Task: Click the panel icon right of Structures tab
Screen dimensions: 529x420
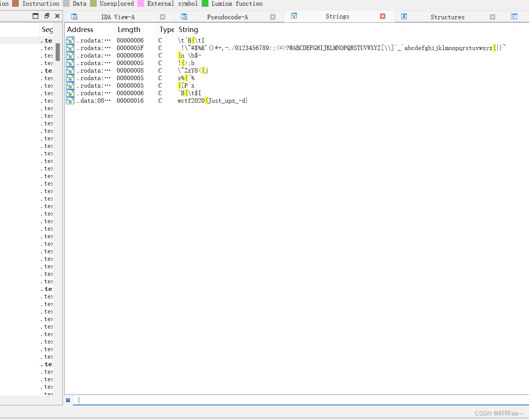Action: coord(514,17)
